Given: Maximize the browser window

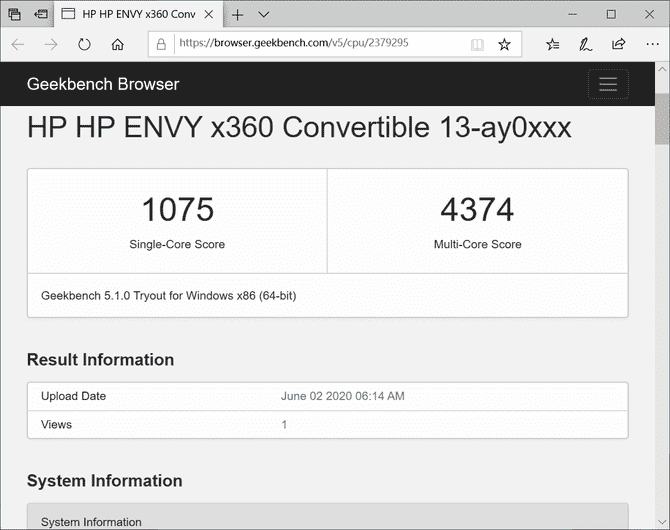Looking at the screenshot, I should 611,15.
